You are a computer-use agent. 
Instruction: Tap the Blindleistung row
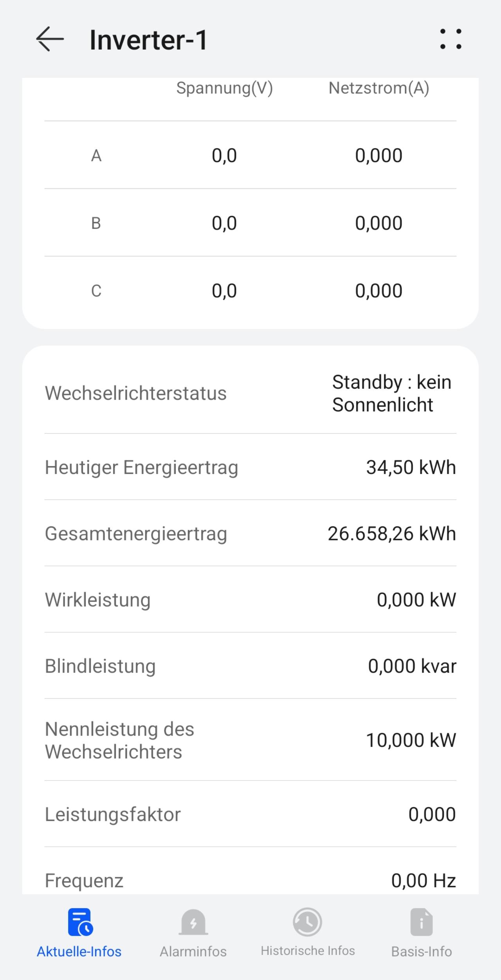tap(250, 666)
